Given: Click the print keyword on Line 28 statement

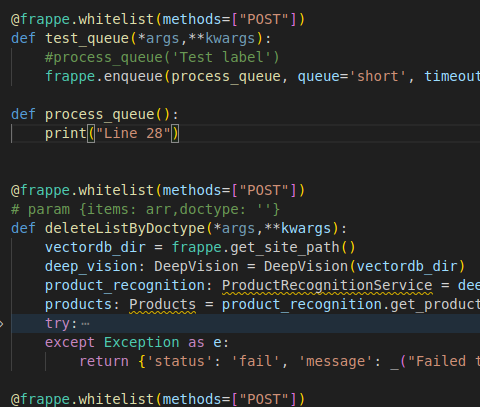Looking at the screenshot, I should 66,133.
